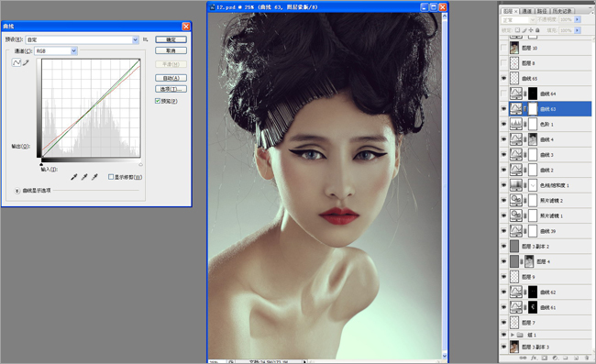Click levels adjustment icon of layer 色阶 1
The height and width of the screenshot is (364, 596).
coord(516,125)
